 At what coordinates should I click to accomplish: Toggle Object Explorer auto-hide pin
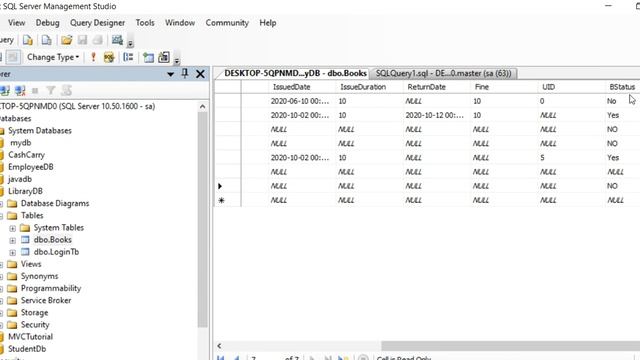tap(185, 73)
